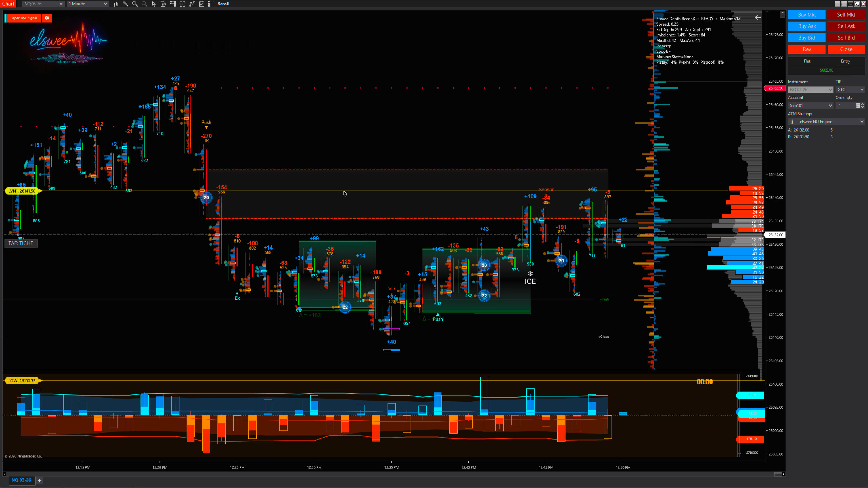Click the zoom out magnifier icon
This screenshot has height=488, width=868.
(144, 4)
